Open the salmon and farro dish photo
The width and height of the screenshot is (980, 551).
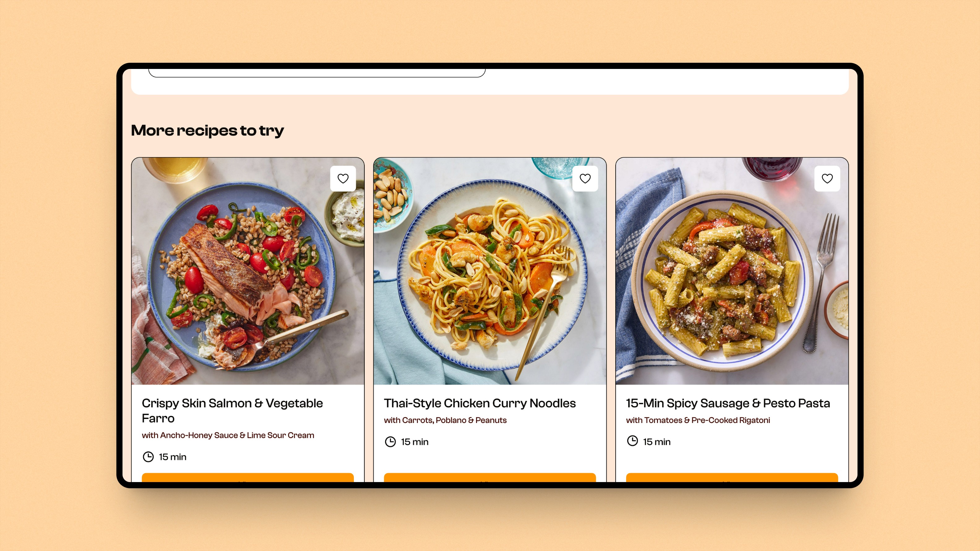[x=248, y=271]
